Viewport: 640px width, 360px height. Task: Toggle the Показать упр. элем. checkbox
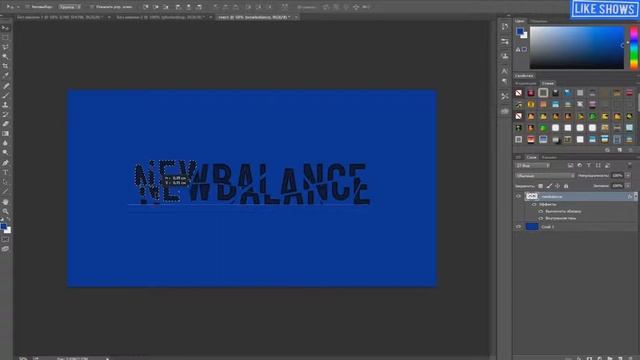(x=91, y=7)
